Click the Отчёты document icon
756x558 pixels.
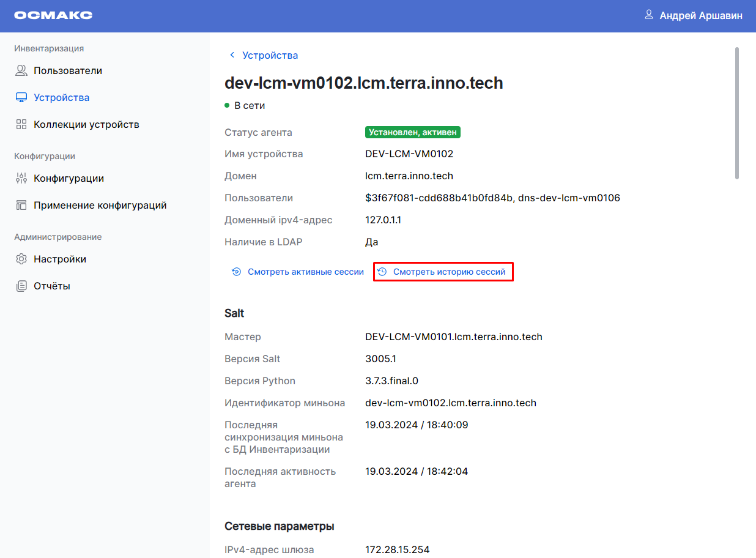coord(20,285)
